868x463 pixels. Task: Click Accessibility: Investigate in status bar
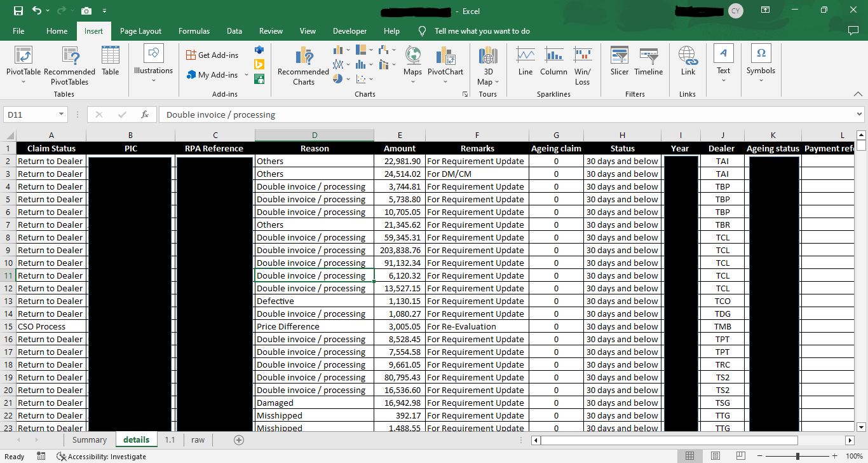tap(101, 456)
